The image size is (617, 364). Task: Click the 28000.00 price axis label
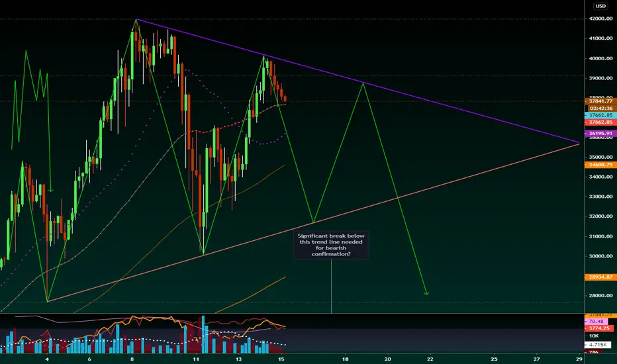pyautogui.click(x=600, y=296)
